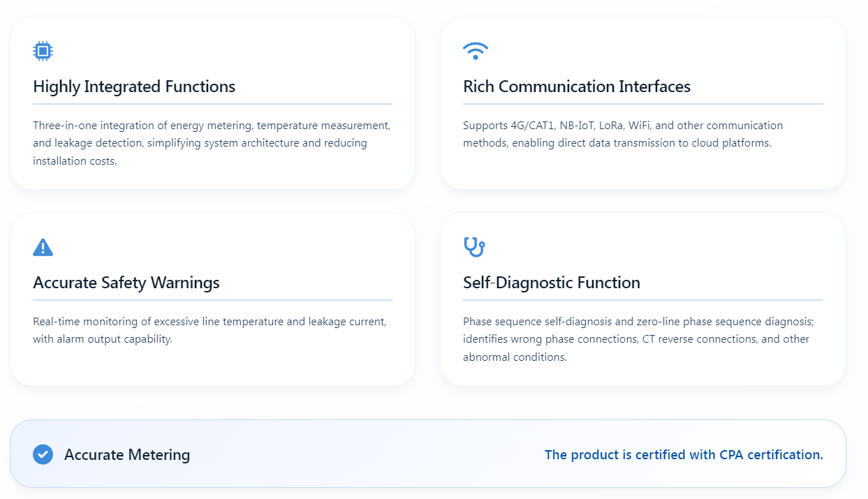Viewport: 868px width, 499px height.
Task: Click the divider line under Highly Integrated Functions
Action: click(x=212, y=104)
